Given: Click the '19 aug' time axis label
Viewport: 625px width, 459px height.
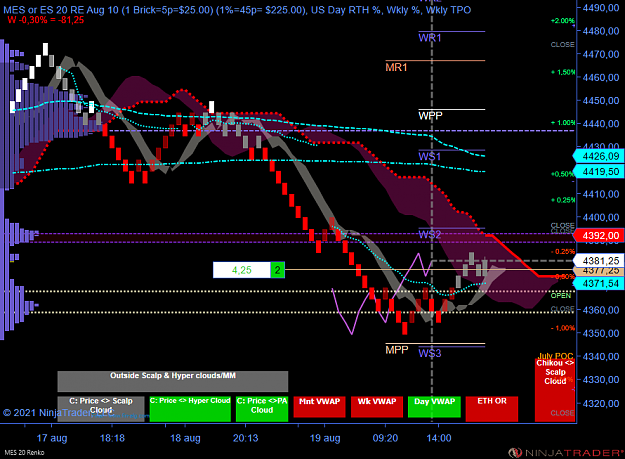Looking at the screenshot, I should click(x=325, y=438).
